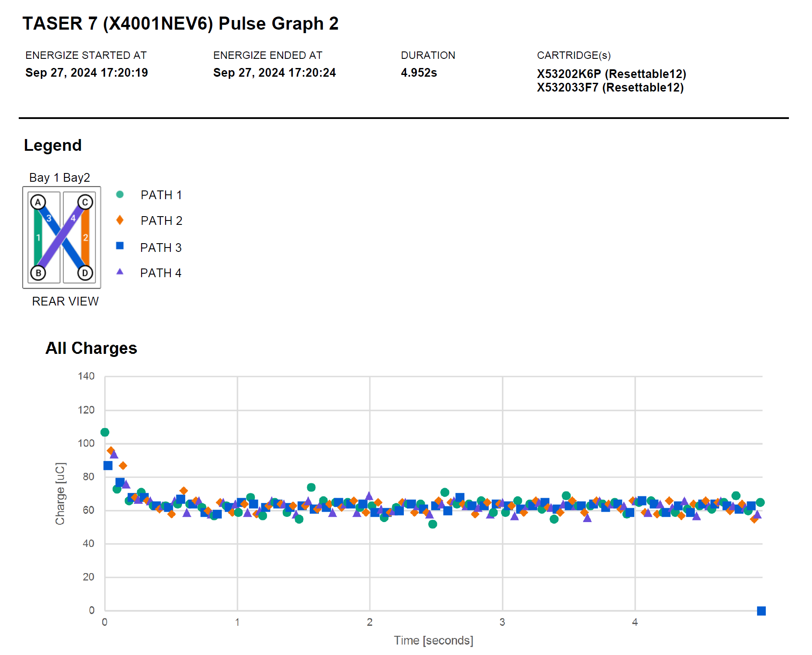Click the orange PATH 2 legend diamond
The height and width of the screenshot is (655, 812).
pos(120,221)
